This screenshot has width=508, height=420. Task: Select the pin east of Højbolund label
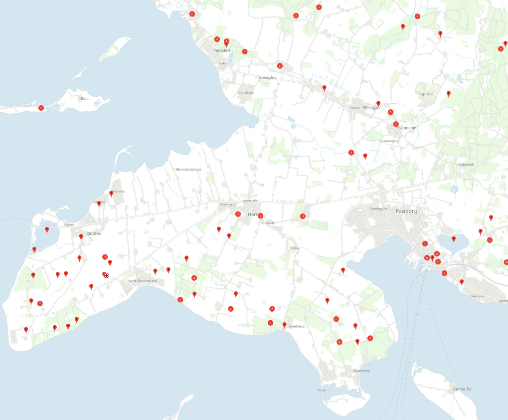449,93
